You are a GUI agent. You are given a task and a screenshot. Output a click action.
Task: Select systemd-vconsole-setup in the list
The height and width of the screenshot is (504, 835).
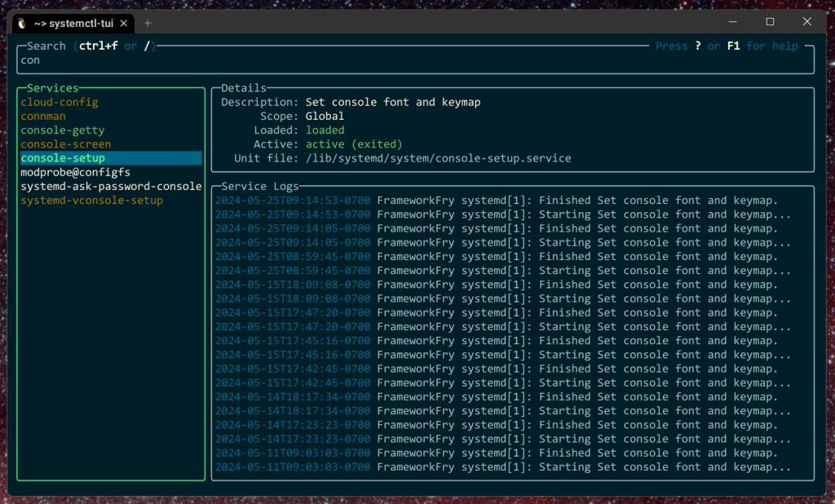pos(91,200)
